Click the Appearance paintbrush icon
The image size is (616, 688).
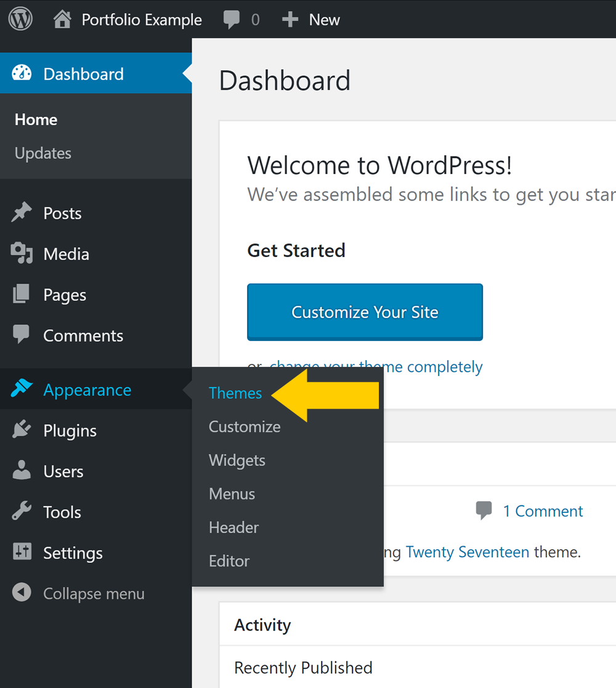[x=22, y=388]
